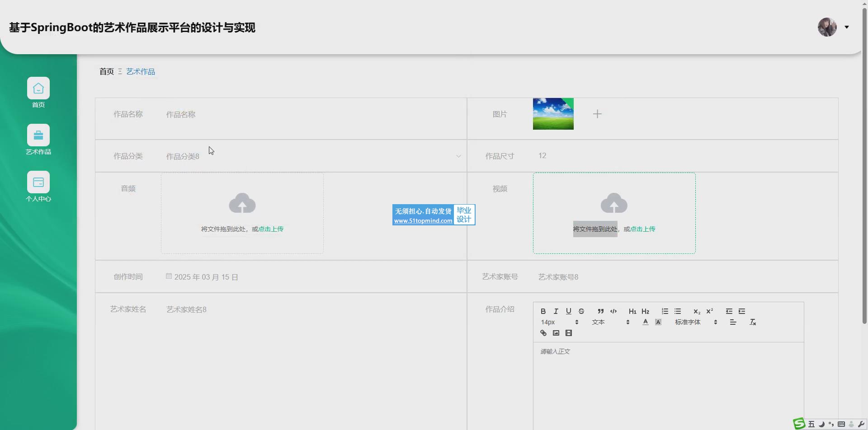
Task: Open the text color picker
Action: [645, 322]
